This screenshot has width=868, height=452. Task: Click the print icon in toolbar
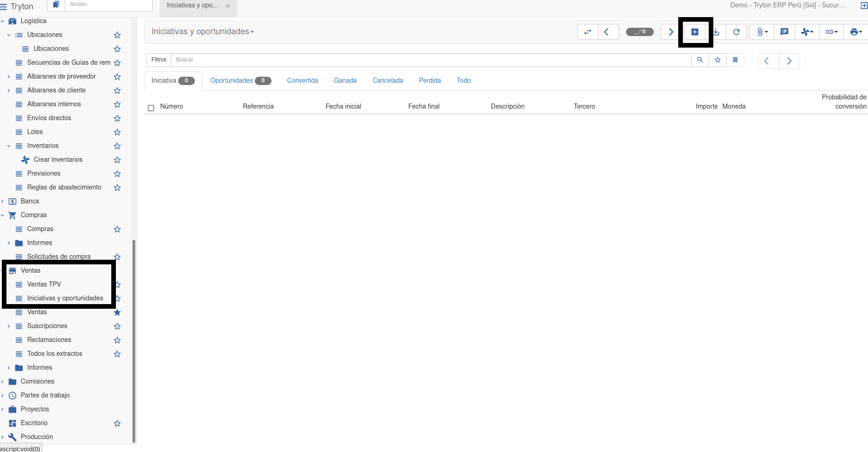(x=856, y=32)
